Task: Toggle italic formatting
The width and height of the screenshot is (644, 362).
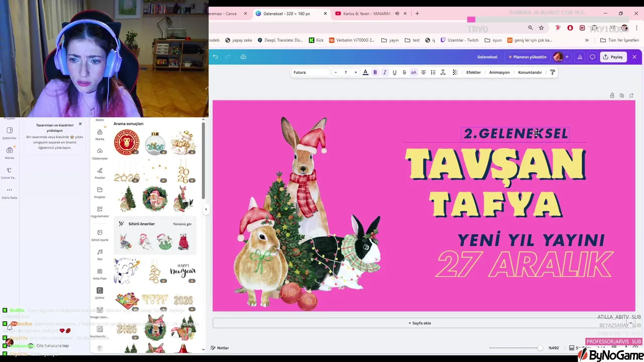Action: 385,72
